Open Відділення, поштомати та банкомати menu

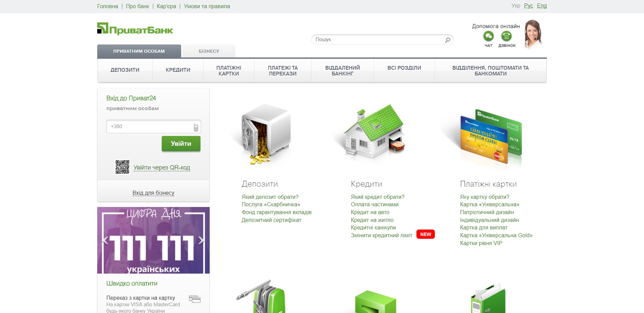pos(490,71)
